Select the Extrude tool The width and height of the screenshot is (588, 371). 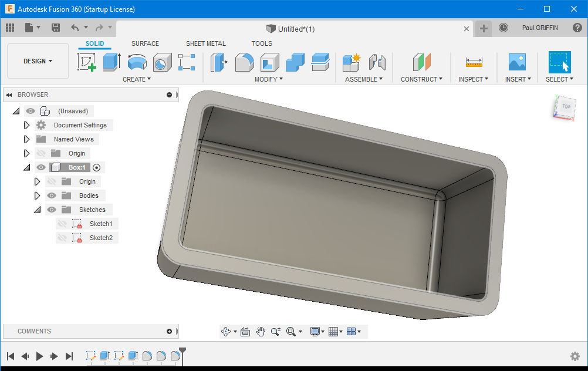coord(111,62)
